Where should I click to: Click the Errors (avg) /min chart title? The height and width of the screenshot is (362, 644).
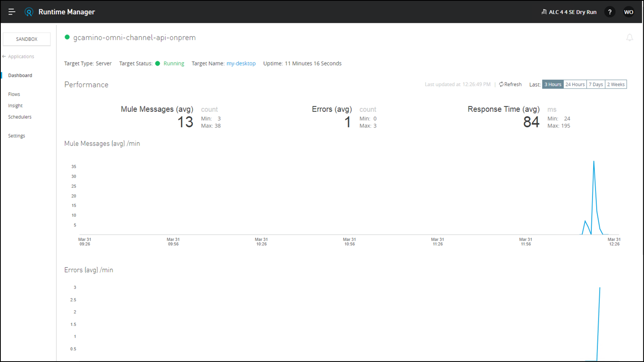click(x=88, y=270)
